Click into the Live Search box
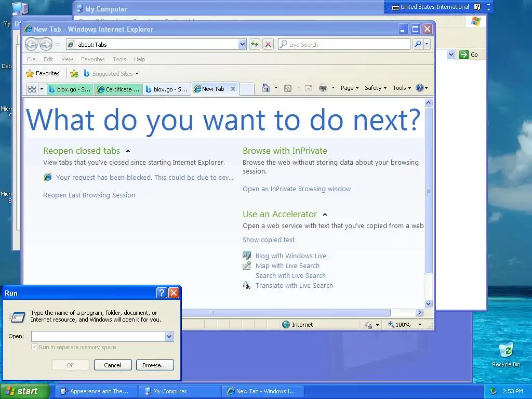This screenshot has width=532, height=399. point(344,45)
